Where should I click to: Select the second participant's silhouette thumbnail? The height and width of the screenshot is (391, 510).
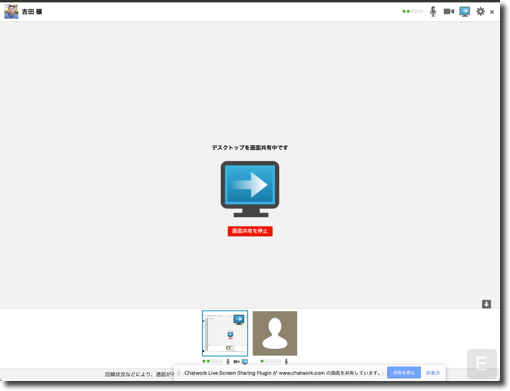click(275, 333)
